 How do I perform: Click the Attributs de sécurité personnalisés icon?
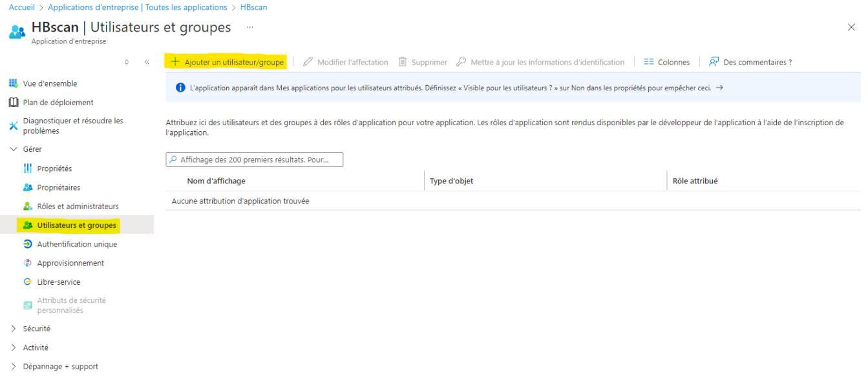pos(27,305)
